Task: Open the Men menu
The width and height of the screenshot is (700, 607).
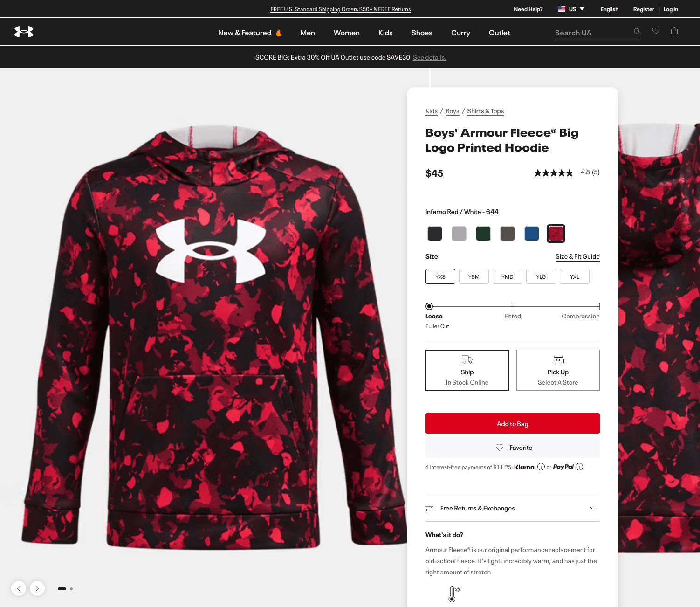Action: (308, 33)
